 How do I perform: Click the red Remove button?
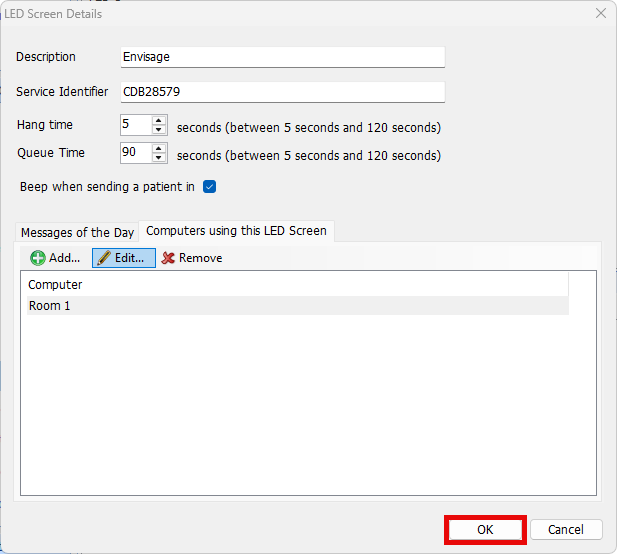coord(192,258)
